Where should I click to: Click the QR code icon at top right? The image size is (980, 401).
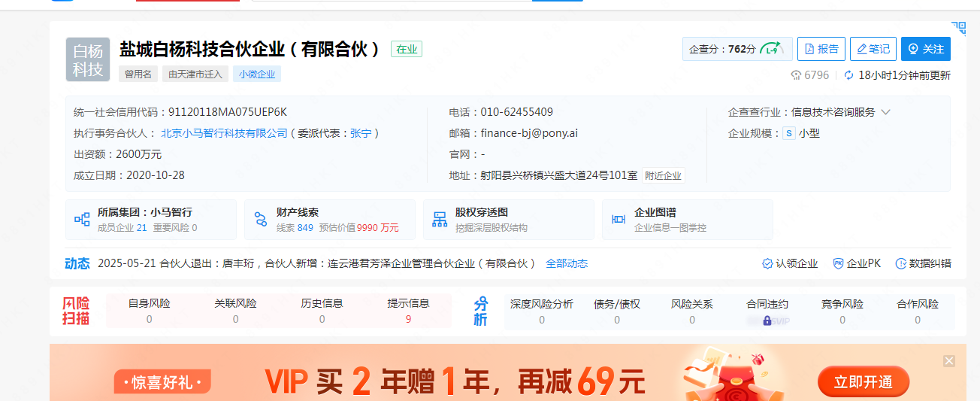(x=958, y=28)
